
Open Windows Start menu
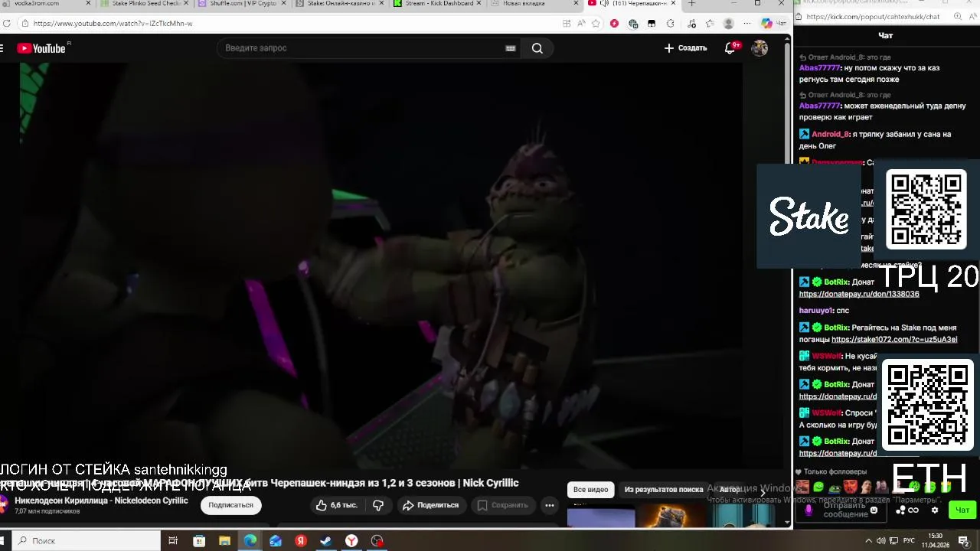pyautogui.click(x=2, y=541)
